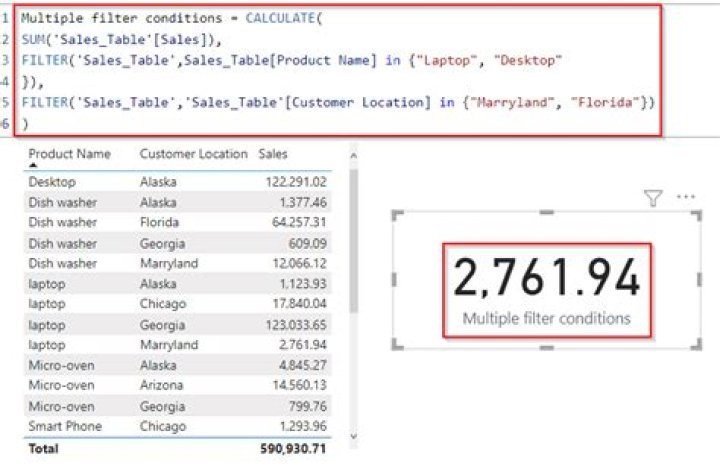Image resolution: width=720 pixels, height=469 pixels.
Task: Select the Dish washer Georgia location cell
Action: point(163,243)
